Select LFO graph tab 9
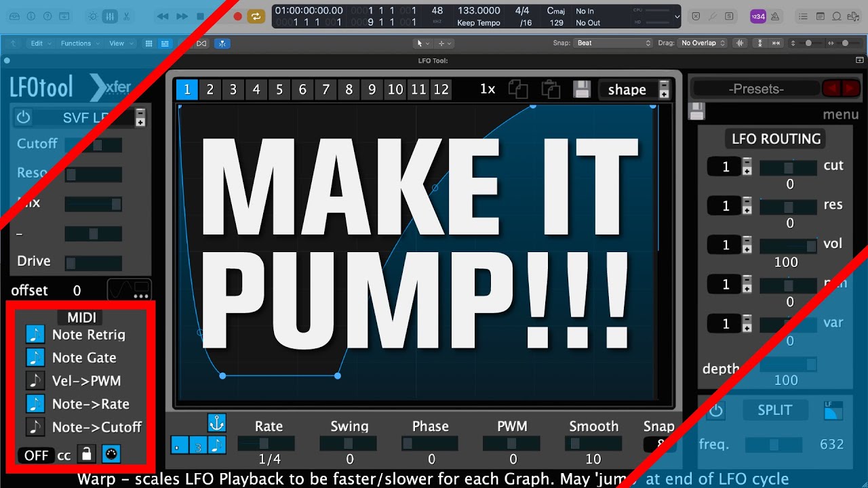Viewport: 868px width, 488px height. point(372,89)
